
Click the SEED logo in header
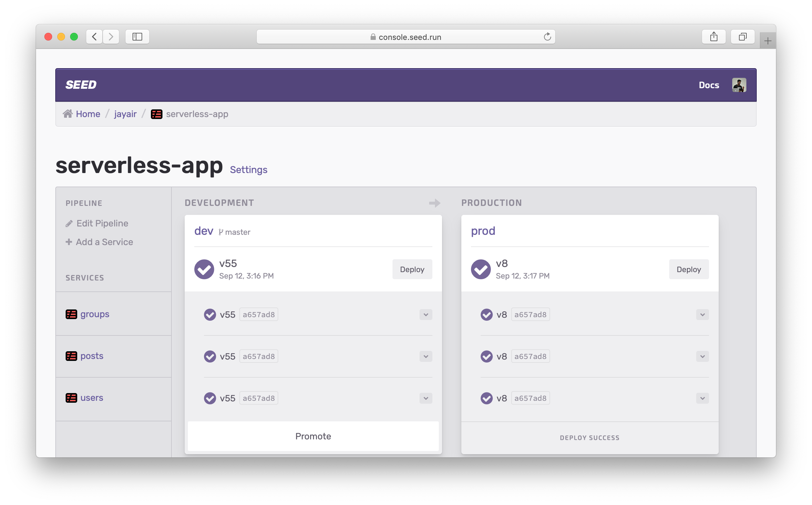[81, 85]
